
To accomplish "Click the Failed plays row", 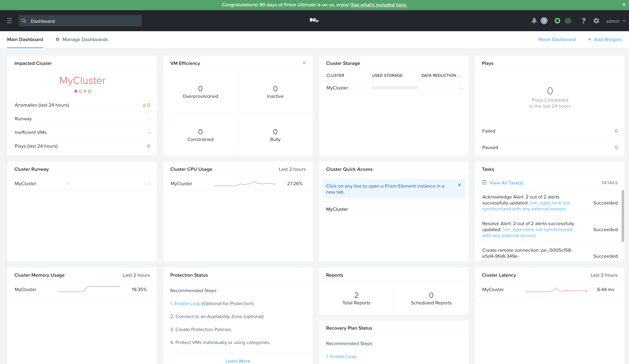I will pyautogui.click(x=550, y=131).
